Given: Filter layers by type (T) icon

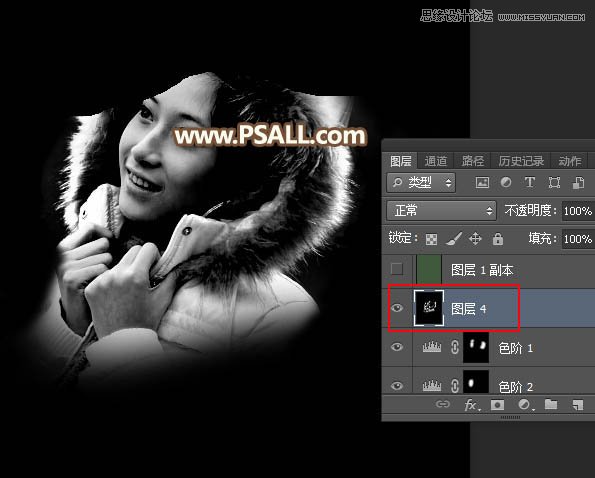Looking at the screenshot, I should (530, 182).
